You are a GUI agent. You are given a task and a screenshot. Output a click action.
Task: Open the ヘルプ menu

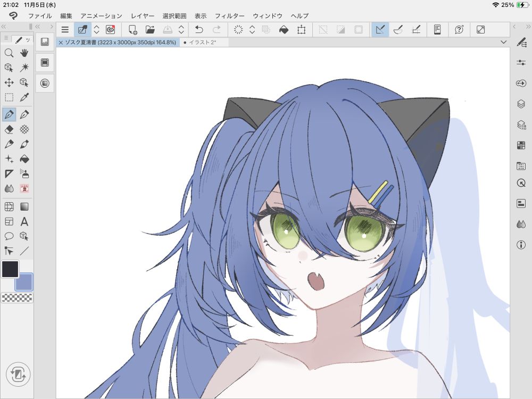click(300, 16)
